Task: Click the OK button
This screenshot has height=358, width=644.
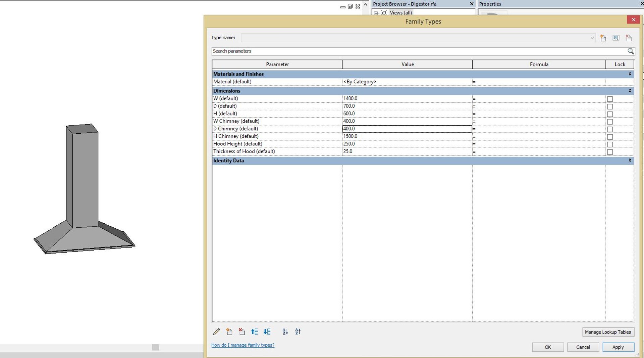Action: click(x=548, y=347)
